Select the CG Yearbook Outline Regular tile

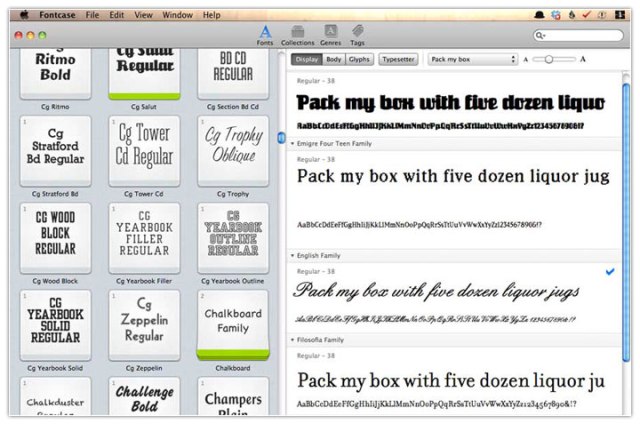(233, 238)
